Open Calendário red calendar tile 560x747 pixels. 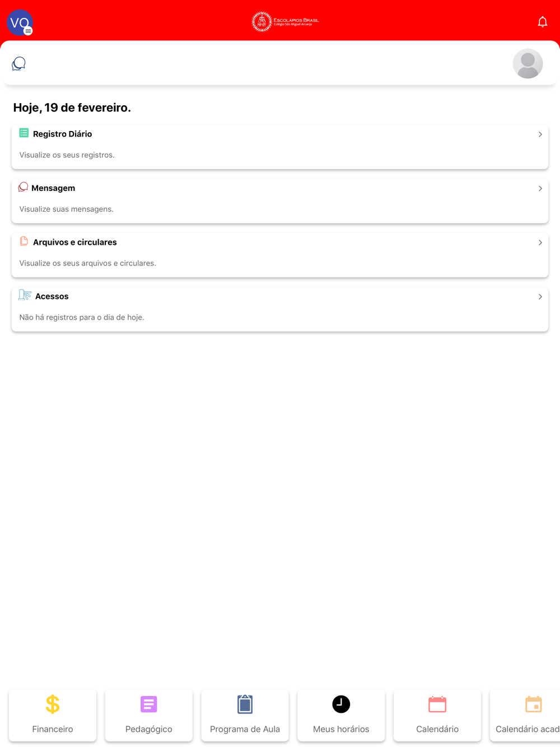[437, 715]
